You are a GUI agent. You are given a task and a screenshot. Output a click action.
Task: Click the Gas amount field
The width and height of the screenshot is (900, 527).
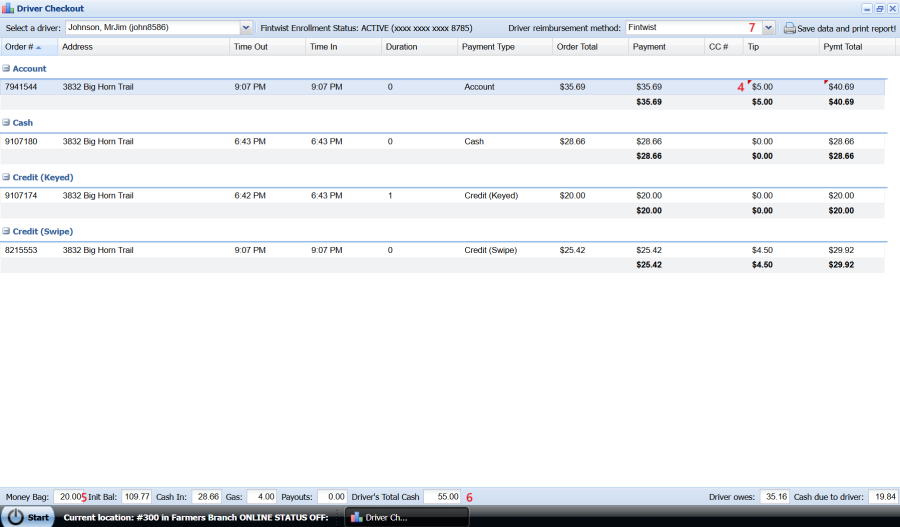tap(261, 496)
